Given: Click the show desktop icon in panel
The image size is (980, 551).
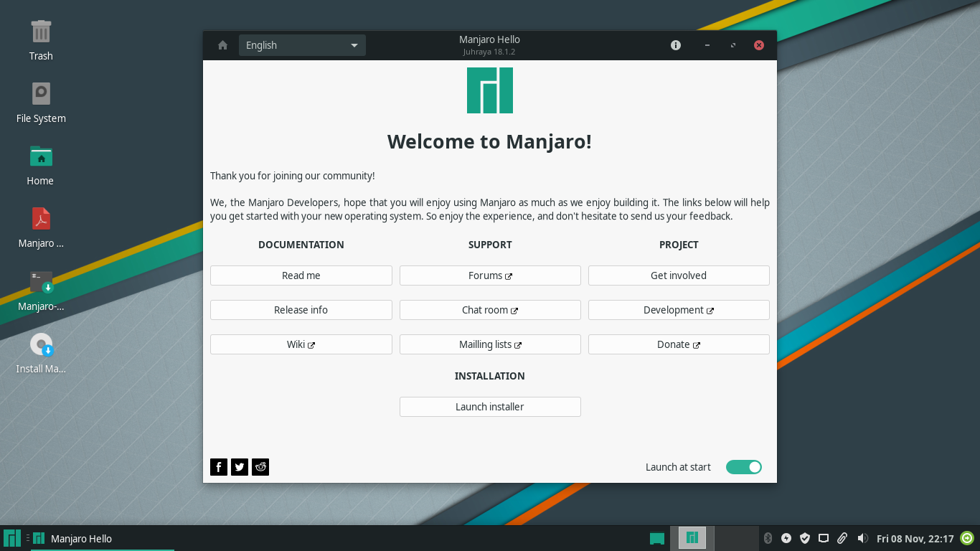Looking at the screenshot, I should [x=656, y=538].
